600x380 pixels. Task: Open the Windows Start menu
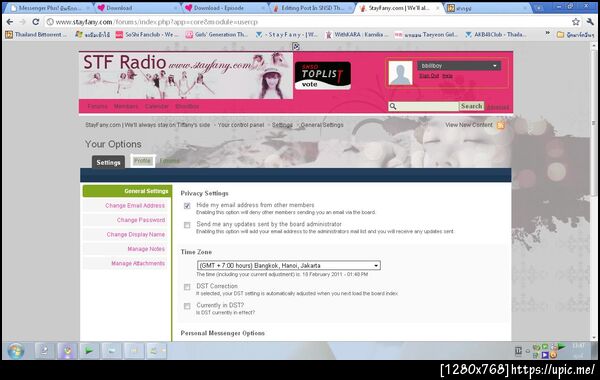[x=16, y=351]
